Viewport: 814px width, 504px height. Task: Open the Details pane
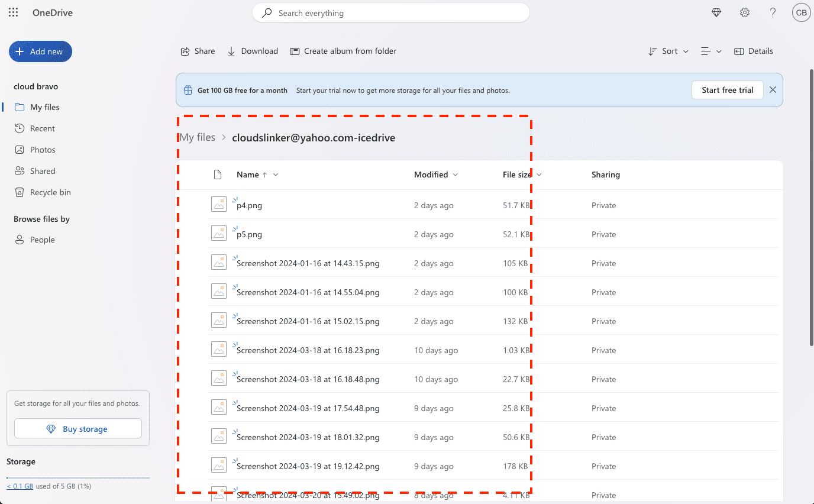pyautogui.click(x=754, y=51)
